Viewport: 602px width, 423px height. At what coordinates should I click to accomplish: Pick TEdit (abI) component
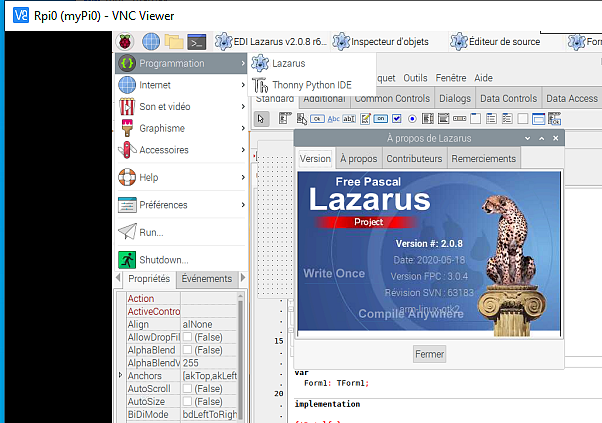coord(349,119)
